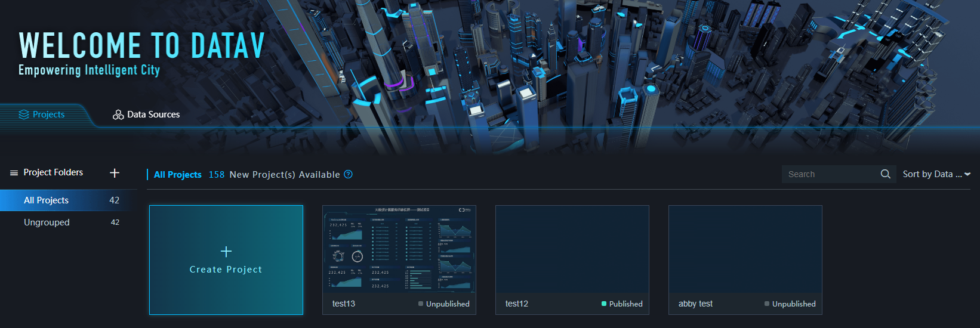Click the sort dropdown arrow caret

[x=967, y=175]
